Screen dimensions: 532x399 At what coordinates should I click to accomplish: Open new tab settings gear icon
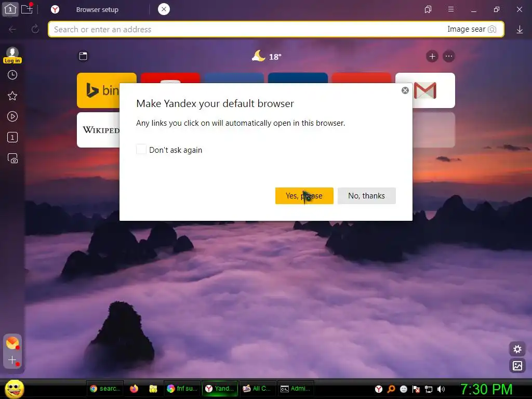click(517, 349)
